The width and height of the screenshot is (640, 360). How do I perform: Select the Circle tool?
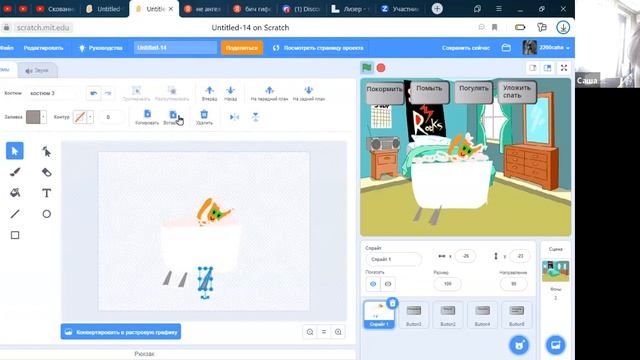click(x=47, y=214)
